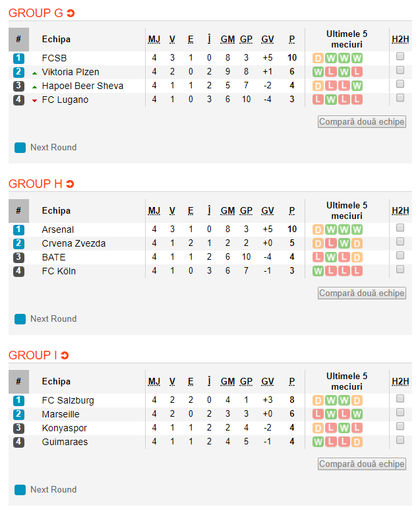Open the Viktoria Plzen team link

(71, 72)
